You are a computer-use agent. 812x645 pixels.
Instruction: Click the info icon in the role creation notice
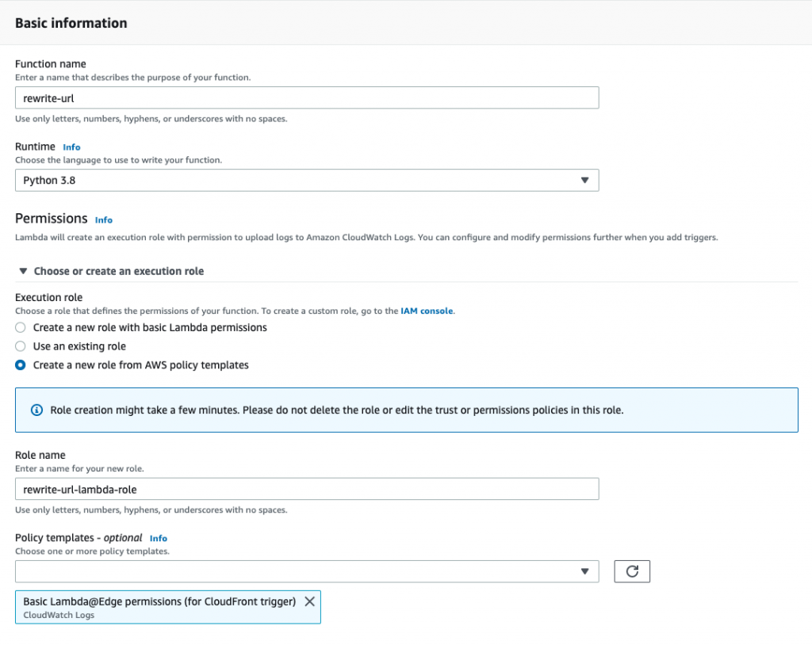point(36,410)
